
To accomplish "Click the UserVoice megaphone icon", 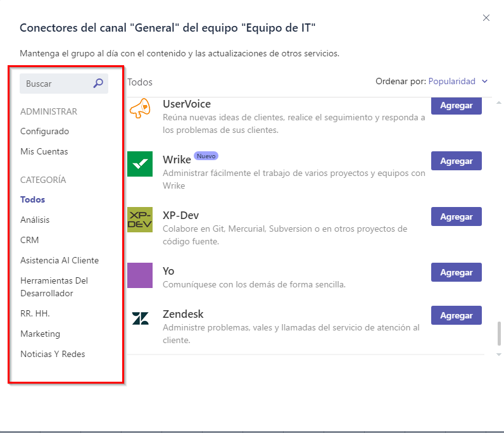I will [x=140, y=108].
